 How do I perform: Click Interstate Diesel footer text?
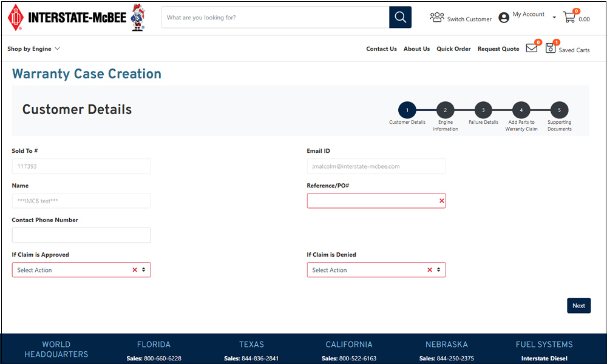tap(544, 359)
